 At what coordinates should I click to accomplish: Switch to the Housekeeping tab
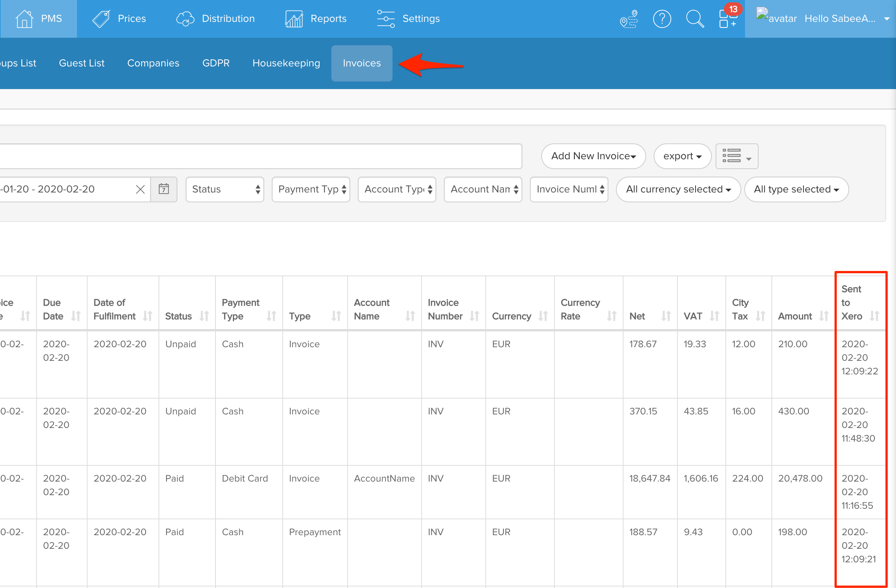pos(286,63)
